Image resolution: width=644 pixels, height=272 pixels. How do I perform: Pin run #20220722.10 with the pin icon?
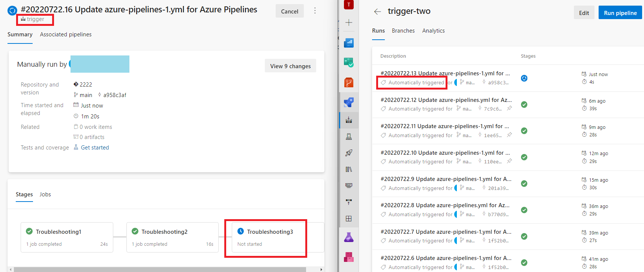point(509,161)
